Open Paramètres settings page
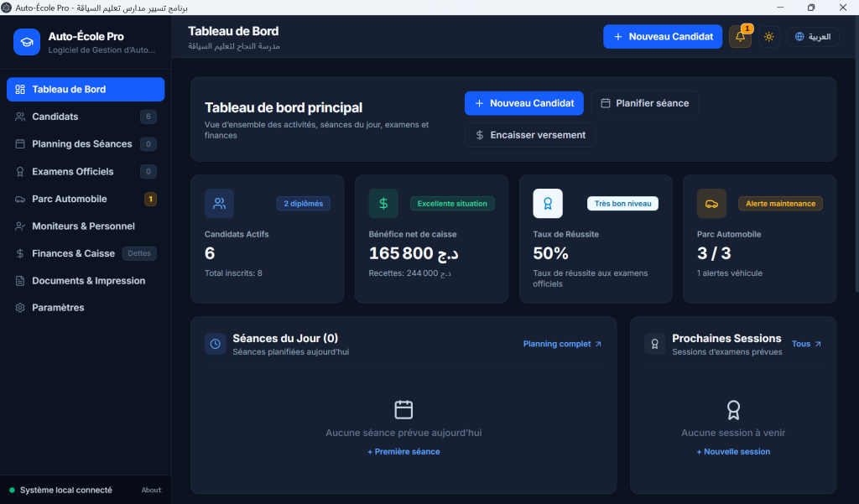Viewport: 859px width, 504px height. [86, 307]
